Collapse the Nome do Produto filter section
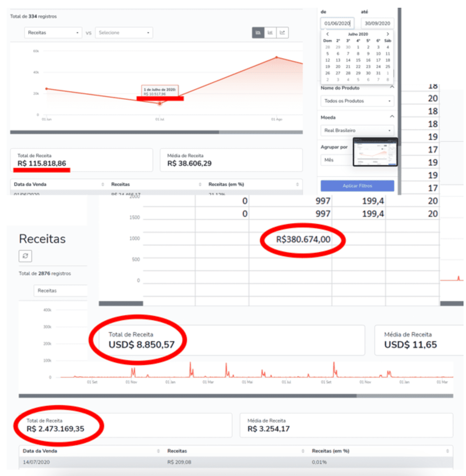This screenshot has width=466, height=476. [x=392, y=87]
